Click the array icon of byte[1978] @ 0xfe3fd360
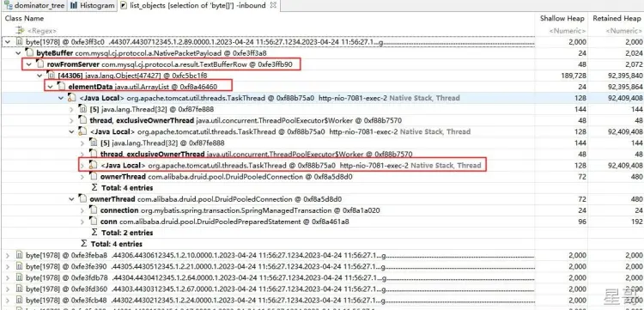Screen dimensions: 644x310 19,289
